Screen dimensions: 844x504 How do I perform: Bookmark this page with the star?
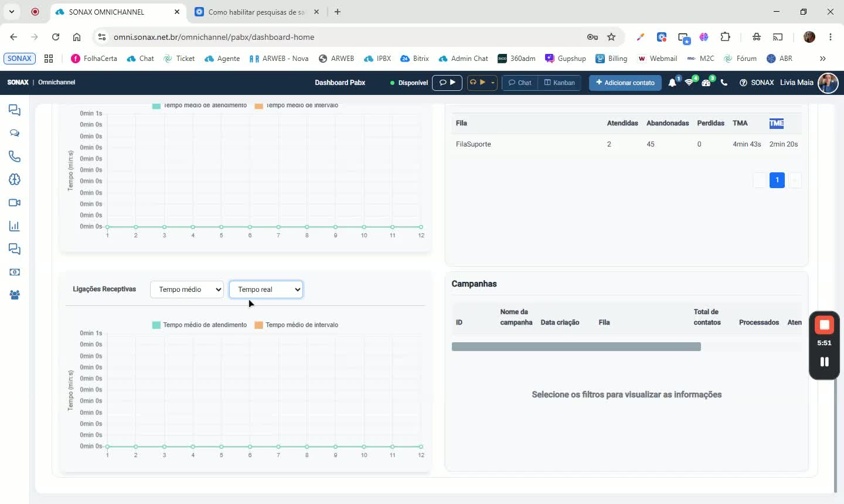[x=611, y=37]
